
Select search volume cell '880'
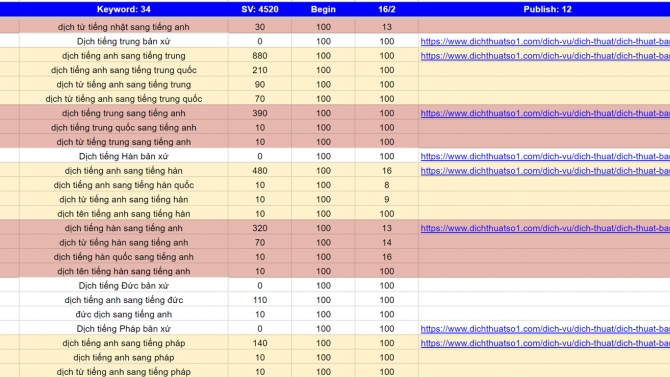pos(260,56)
